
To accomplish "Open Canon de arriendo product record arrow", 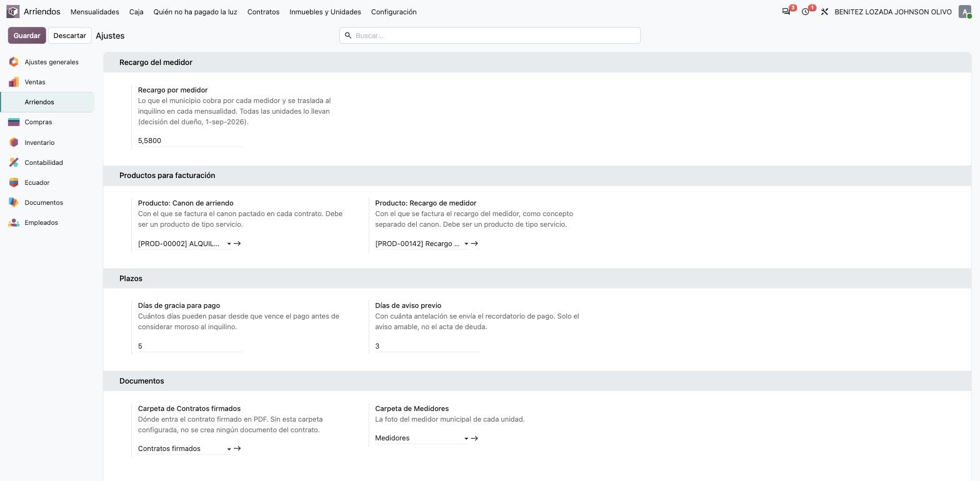I will click(x=237, y=244).
